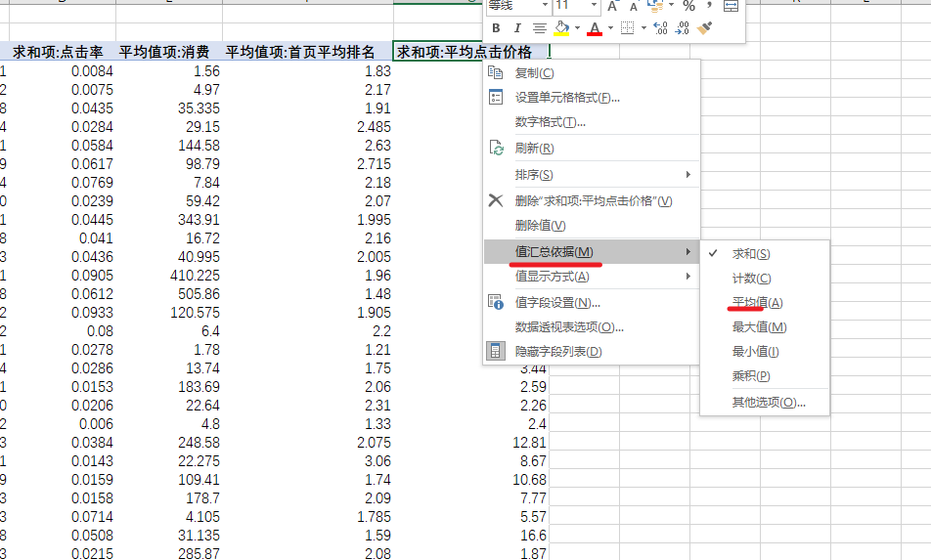Viewport: 931px width, 560px height.
Task: Click 刷新 in the context menu
Action: tap(534, 149)
